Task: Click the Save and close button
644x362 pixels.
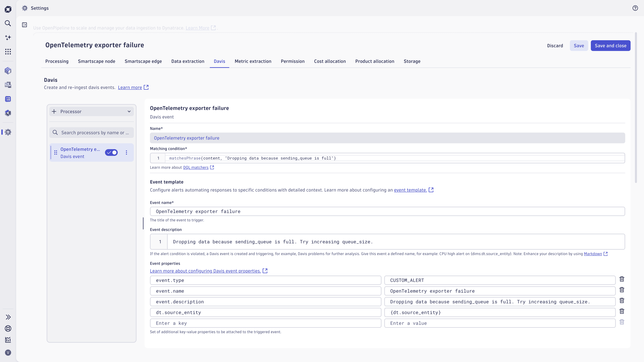Action: pyautogui.click(x=610, y=45)
